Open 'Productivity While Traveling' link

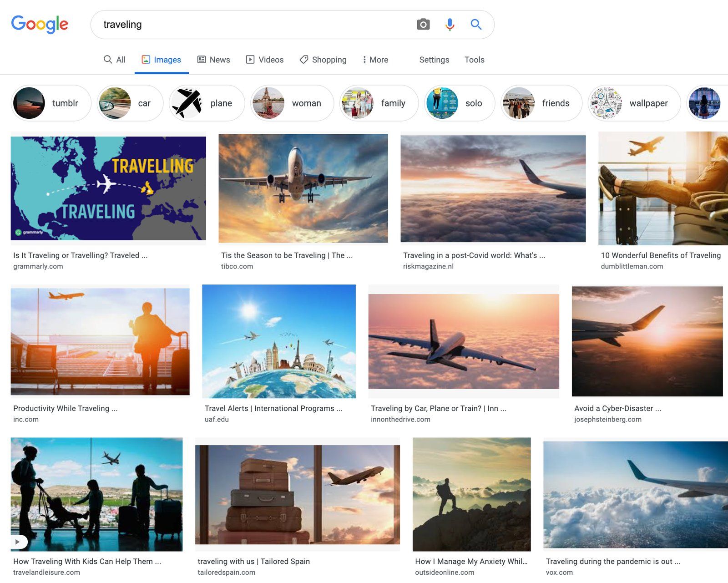point(66,408)
